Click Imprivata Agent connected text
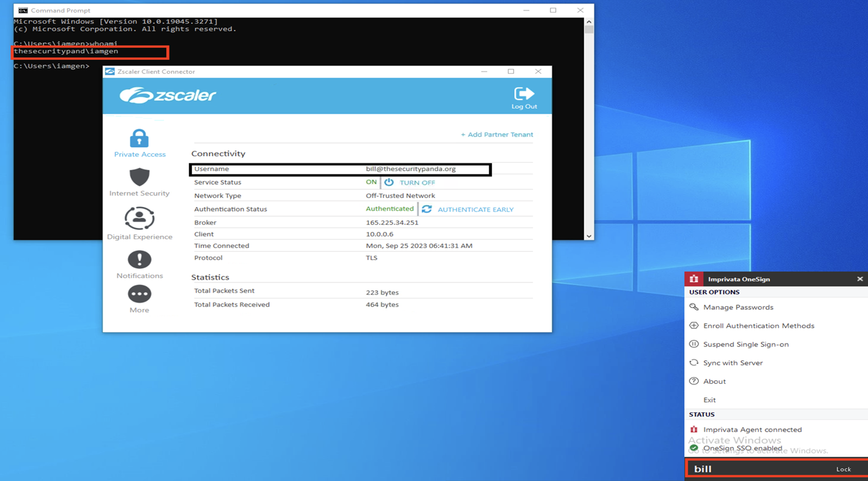The height and width of the screenshot is (481, 868). coord(753,430)
